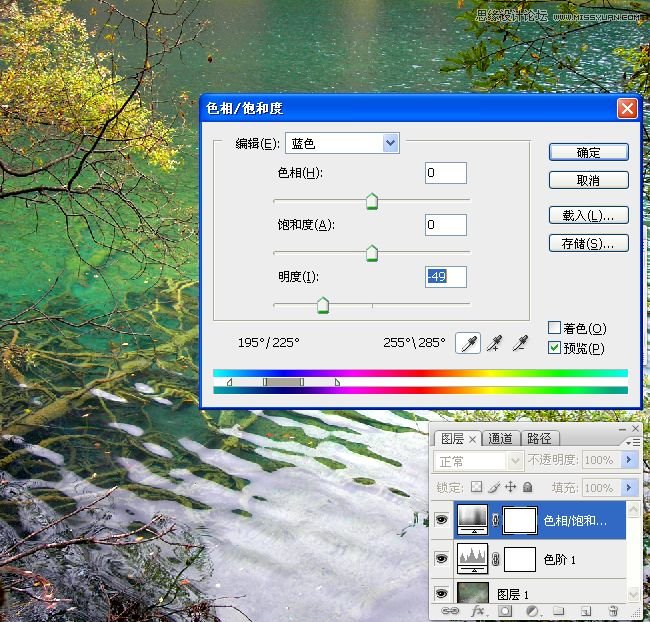Click the left falloff triangle on color range
Viewport: 650px width, 622px height.
(x=229, y=382)
